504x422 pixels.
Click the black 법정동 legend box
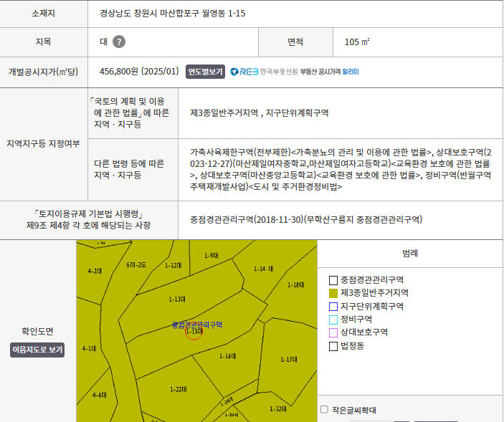(x=333, y=346)
